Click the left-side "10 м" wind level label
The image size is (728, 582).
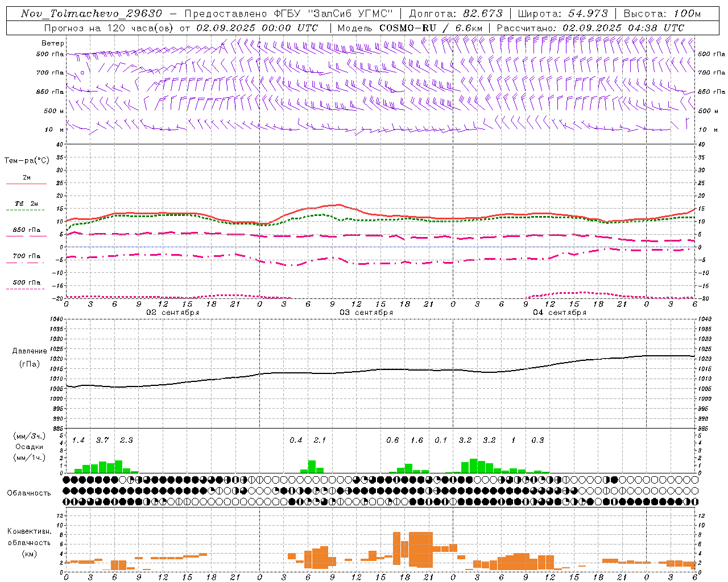click(55, 130)
